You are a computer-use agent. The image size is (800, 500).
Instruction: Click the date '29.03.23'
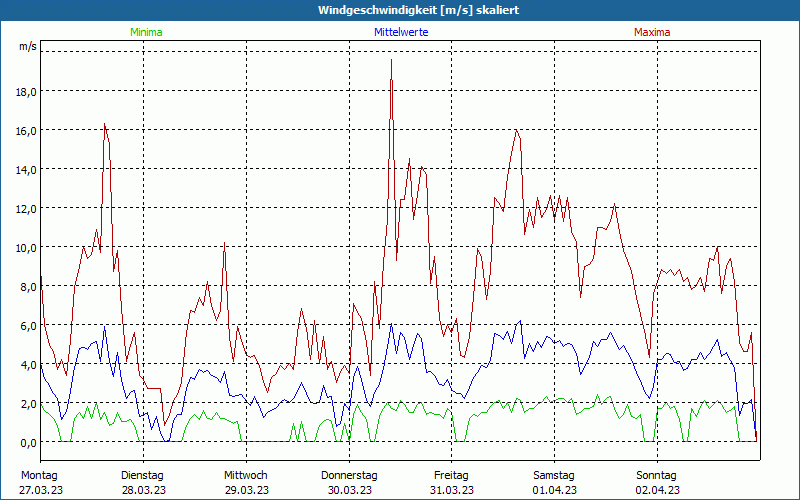tap(247, 490)
